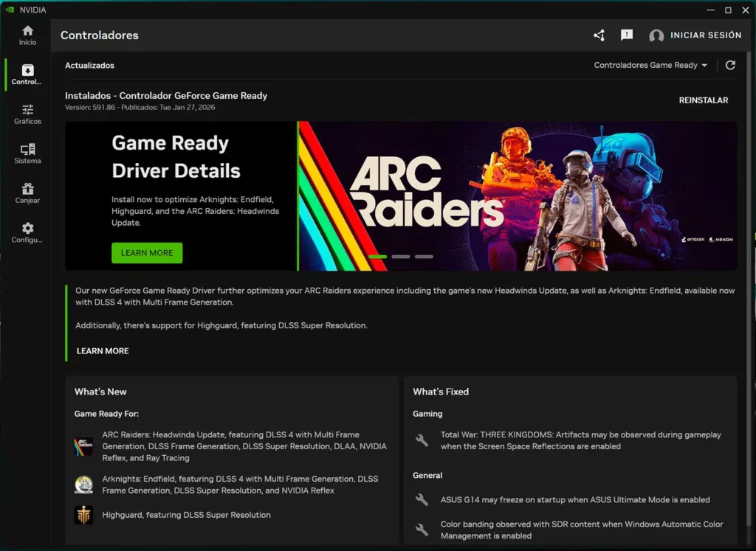The height and width of the screenshot is (551, 756).
Task: Open the Inicio home section
Action: [x=27, y=35]
